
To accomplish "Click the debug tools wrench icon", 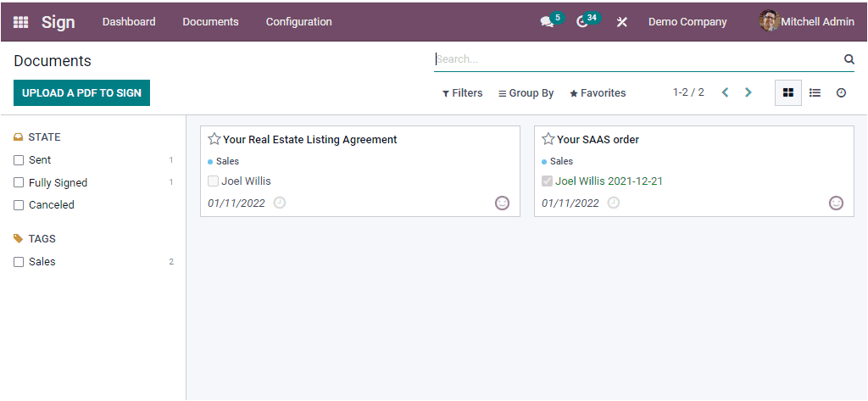I will coord(621,22).
